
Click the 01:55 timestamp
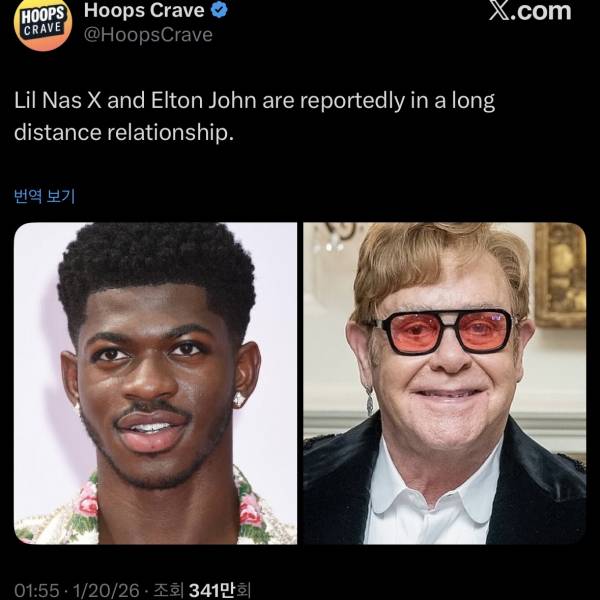coord(37,590)
